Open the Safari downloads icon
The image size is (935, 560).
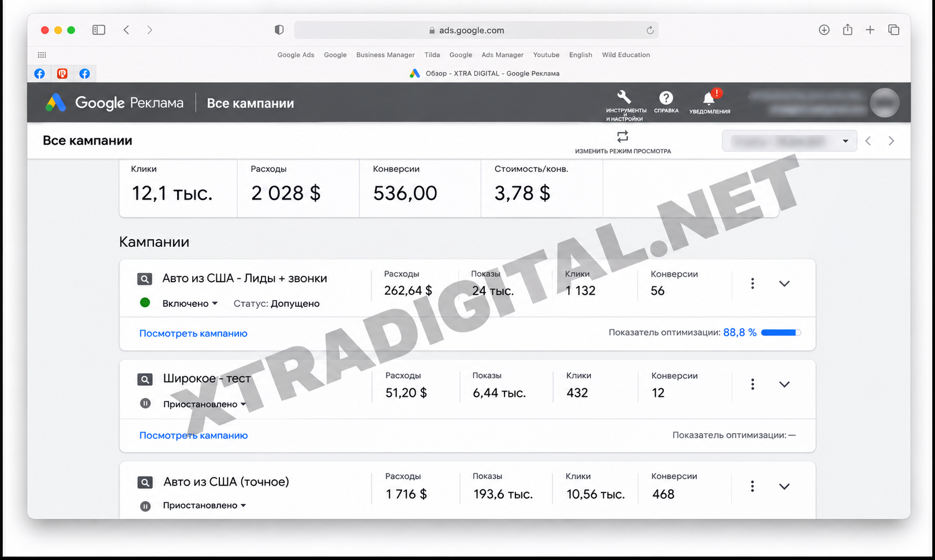(824, 30)
